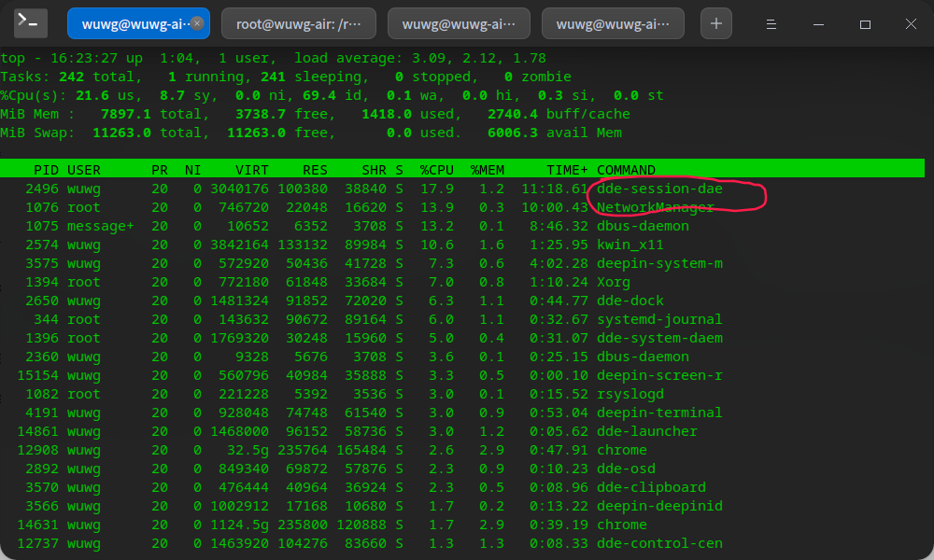Image resolution: width=934 pixels, height=560 pixels.
Task: Click the 17.9 CPU value for dde-session-dae
Action: click(x=436, y=189)
